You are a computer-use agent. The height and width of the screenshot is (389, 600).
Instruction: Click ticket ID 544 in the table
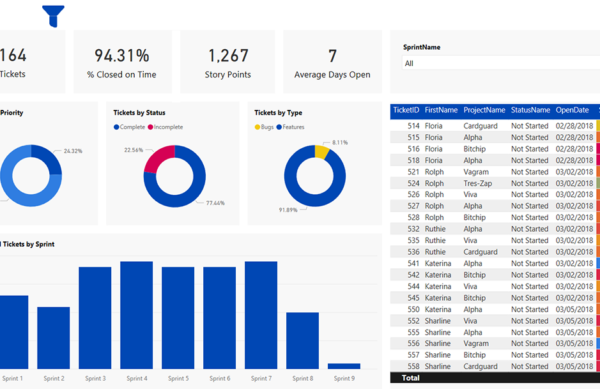[413, 286]
